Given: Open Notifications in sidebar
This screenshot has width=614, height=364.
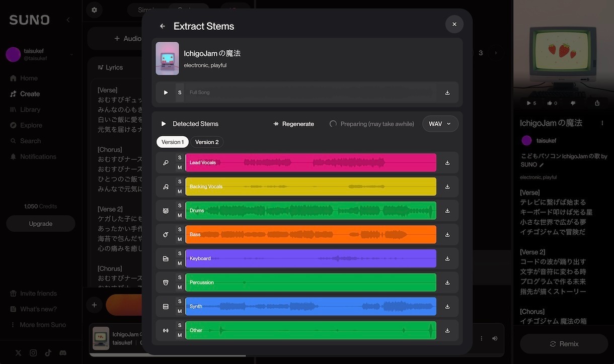Looking at the screenshot, I should click(x=33, y=157).
